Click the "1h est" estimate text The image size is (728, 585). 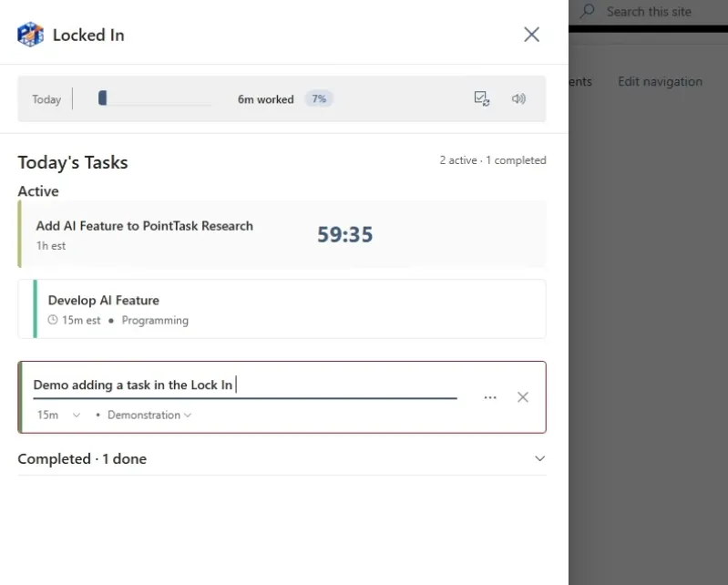pos(51,246)
